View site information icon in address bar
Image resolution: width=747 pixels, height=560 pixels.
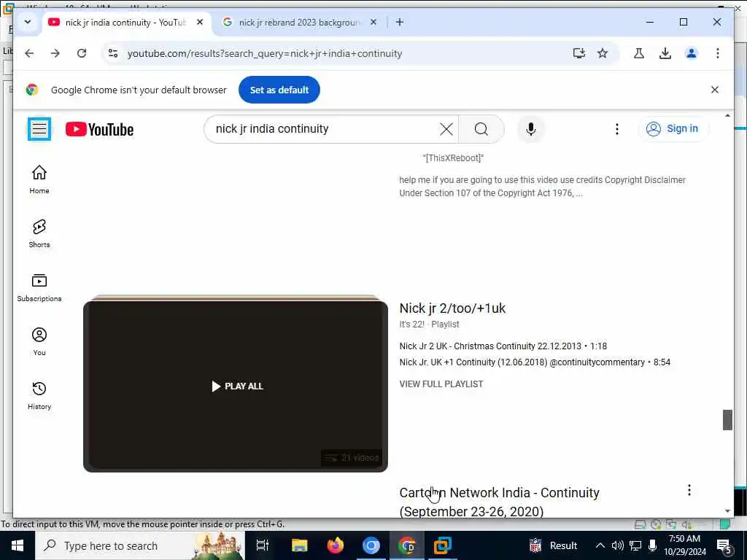coord(113,53)
